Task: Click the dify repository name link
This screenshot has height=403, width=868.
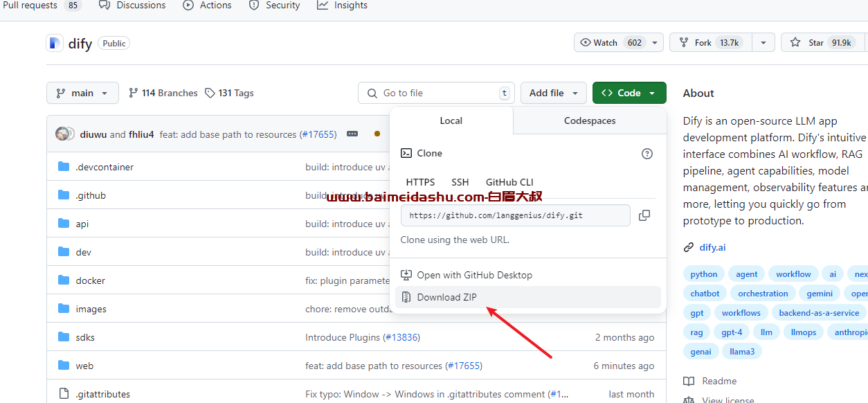Action: coord(80,44)
